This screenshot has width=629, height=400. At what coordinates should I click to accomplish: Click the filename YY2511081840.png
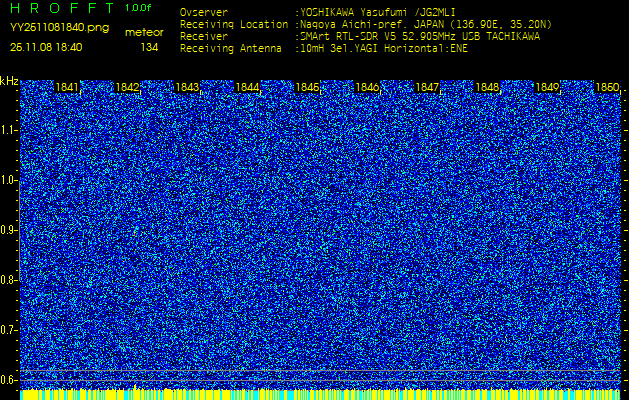(59, 28)
